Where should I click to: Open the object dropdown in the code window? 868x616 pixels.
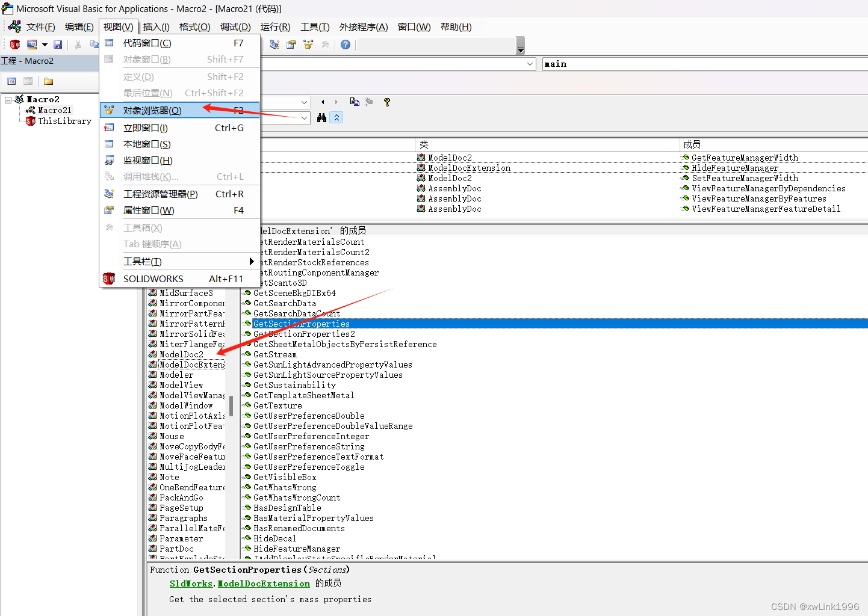[x=530, y=64]
